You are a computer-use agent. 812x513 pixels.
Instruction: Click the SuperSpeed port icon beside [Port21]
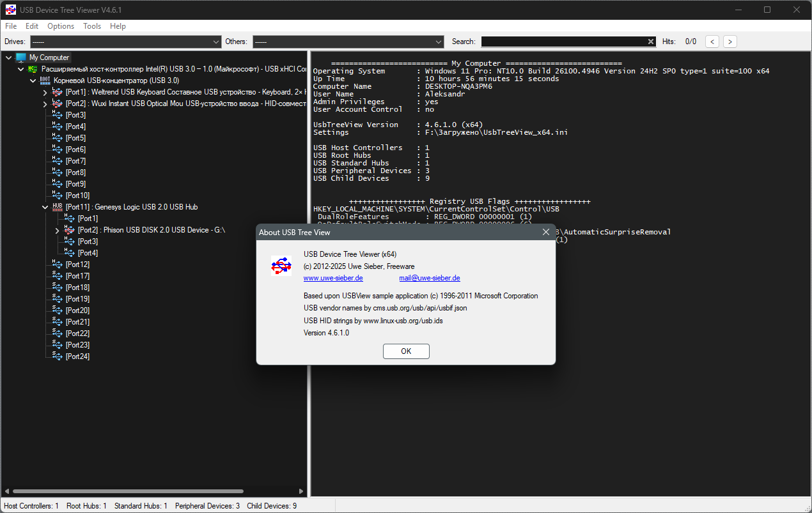pos(58,322)
